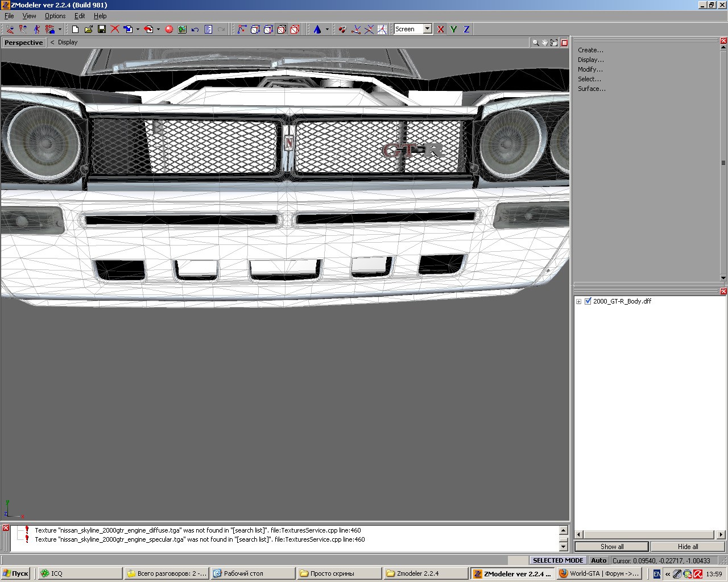
Task: Click the viewport zoom-extents icon
Action: click(555, 43)
